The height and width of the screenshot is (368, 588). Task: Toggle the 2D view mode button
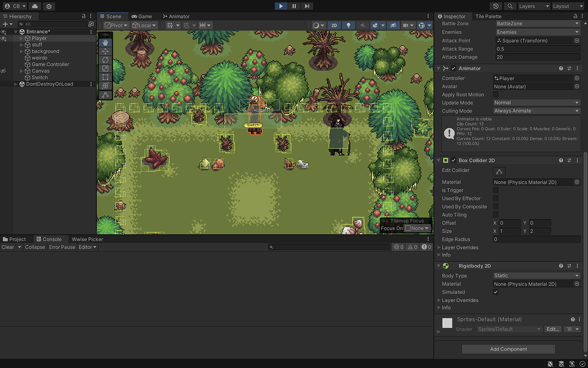pyautogui.click(x=334, y=25)
